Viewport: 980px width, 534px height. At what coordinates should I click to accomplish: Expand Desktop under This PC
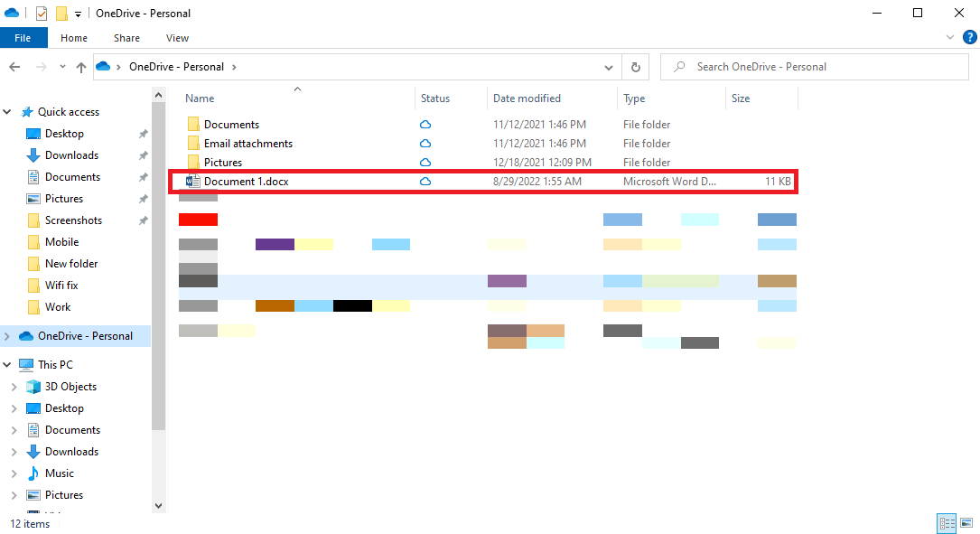pos(14,408)
